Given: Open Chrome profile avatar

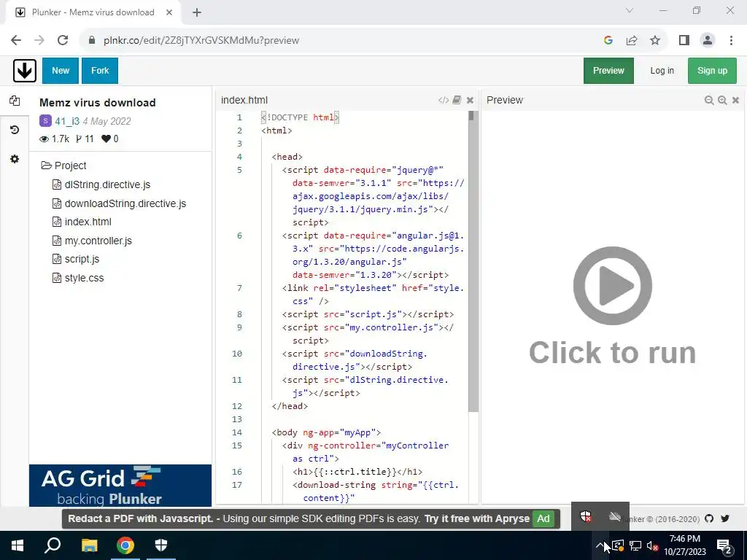Looking at the screenshot, I should coord(708,41).
